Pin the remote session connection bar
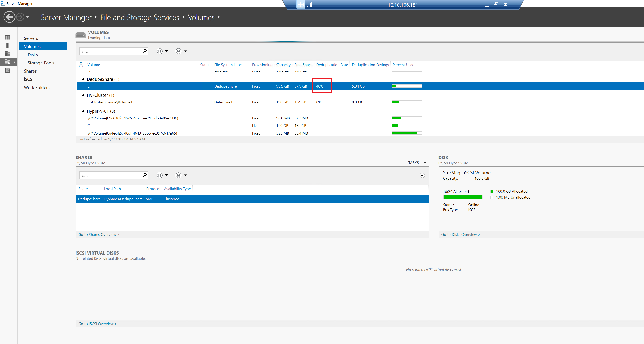Screen dimensions: 644x344 click(301, 4)
